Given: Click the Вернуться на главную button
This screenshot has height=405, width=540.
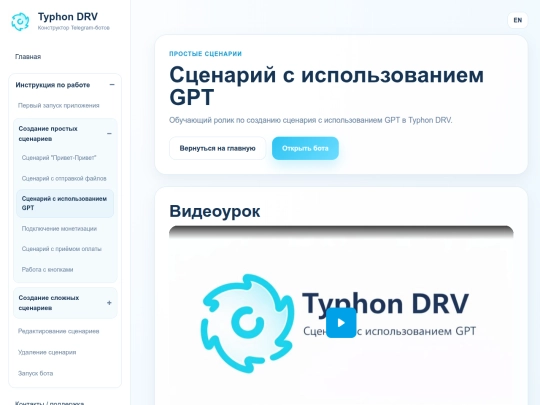Looking at the screenshot, I should (217, 148).
